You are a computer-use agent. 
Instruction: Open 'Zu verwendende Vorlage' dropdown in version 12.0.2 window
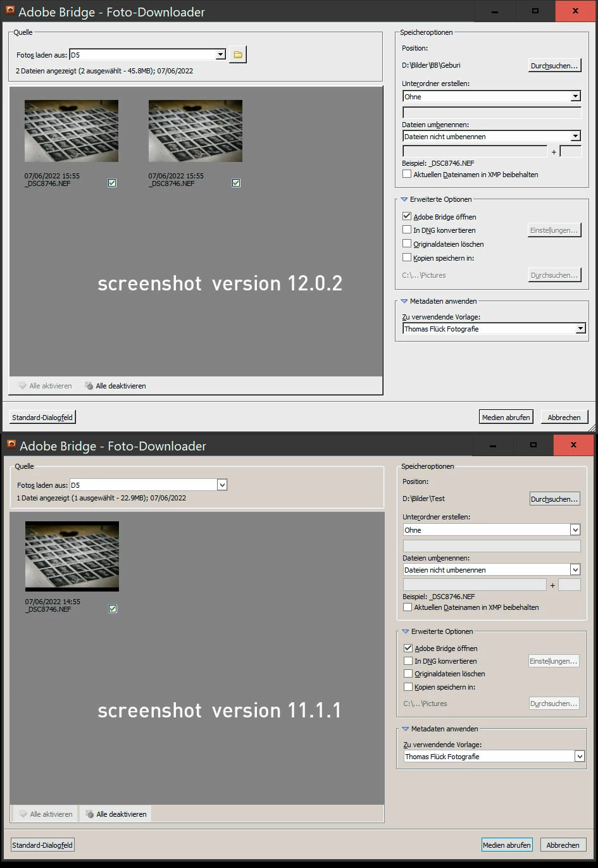click(x=494, y=328)
